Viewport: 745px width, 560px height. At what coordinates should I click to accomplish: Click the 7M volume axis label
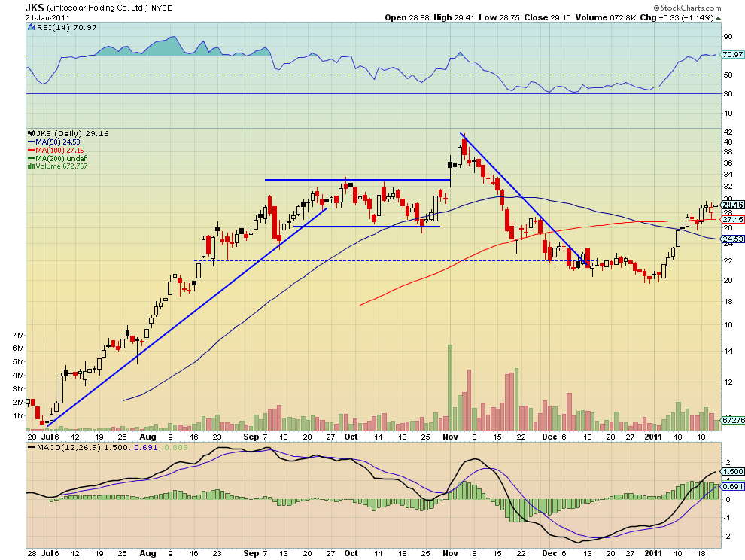click(18, 336)
